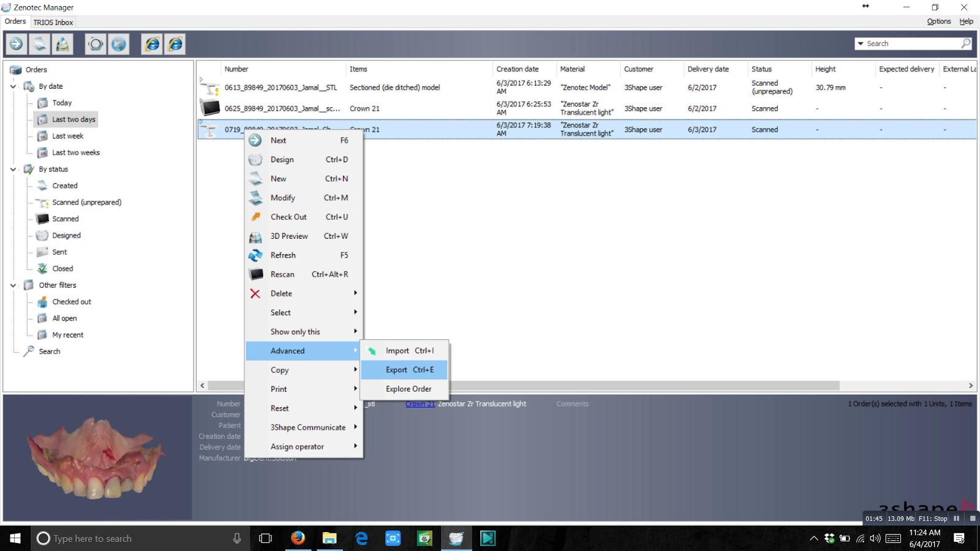Click the search magnifier button

point(964,43)
